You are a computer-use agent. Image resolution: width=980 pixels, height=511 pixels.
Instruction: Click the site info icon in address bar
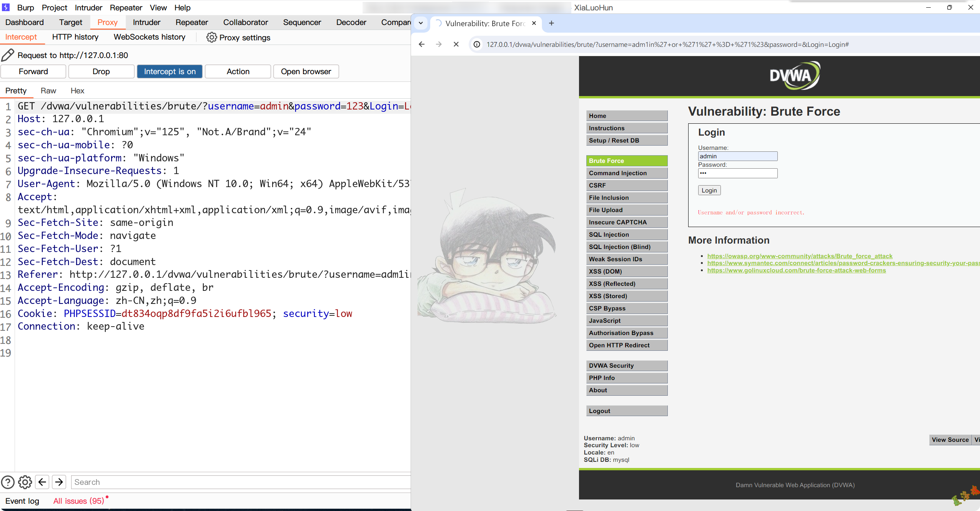tap(477, 45)
